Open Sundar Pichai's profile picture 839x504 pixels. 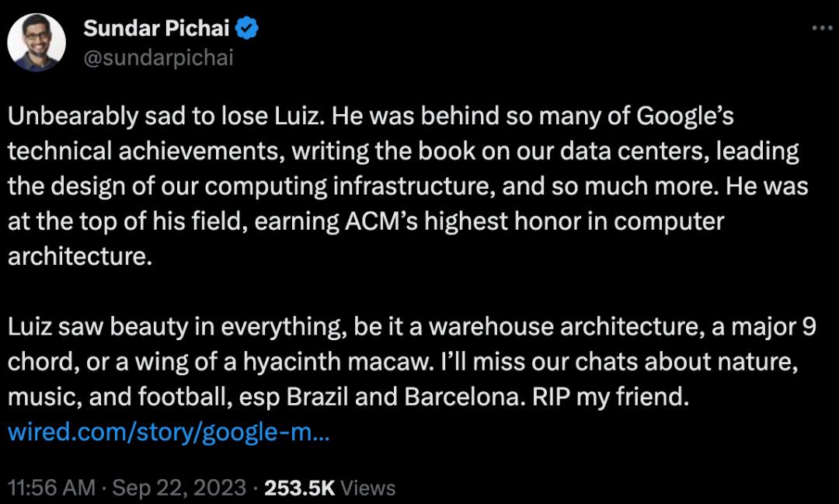(x=37, y=43)
